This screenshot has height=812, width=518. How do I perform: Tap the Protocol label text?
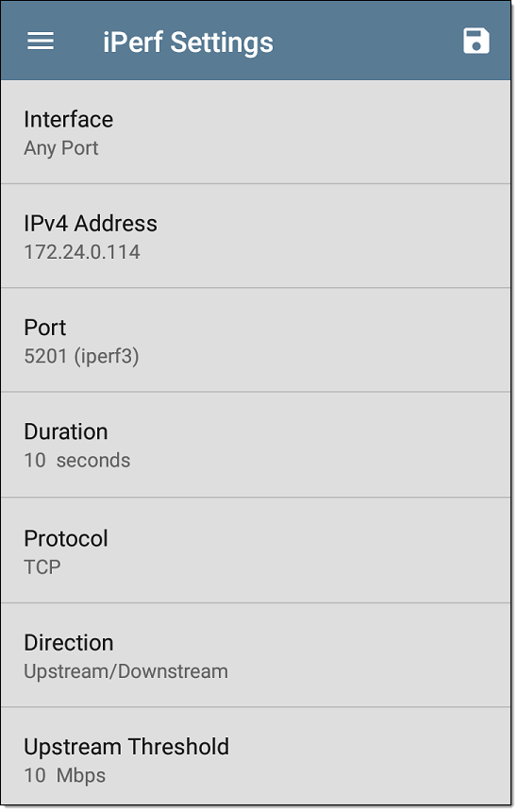click(x=66, y=538)
